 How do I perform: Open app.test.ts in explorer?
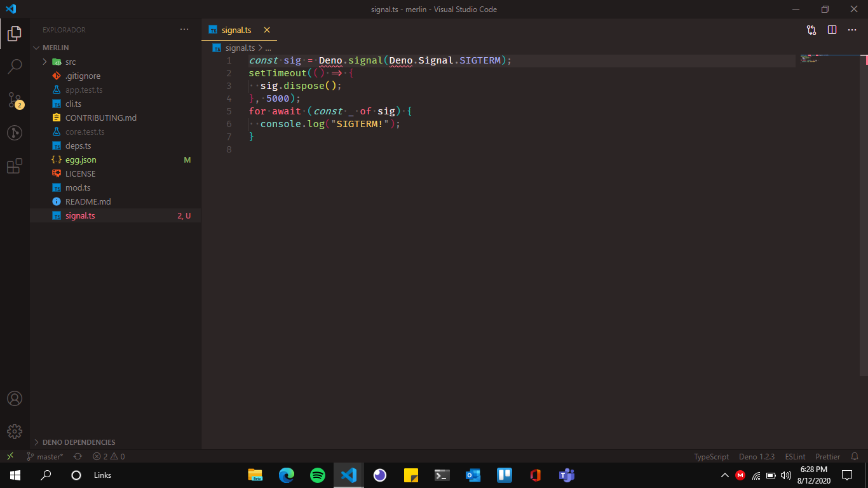pyautogui.click(x=115, y=90)
